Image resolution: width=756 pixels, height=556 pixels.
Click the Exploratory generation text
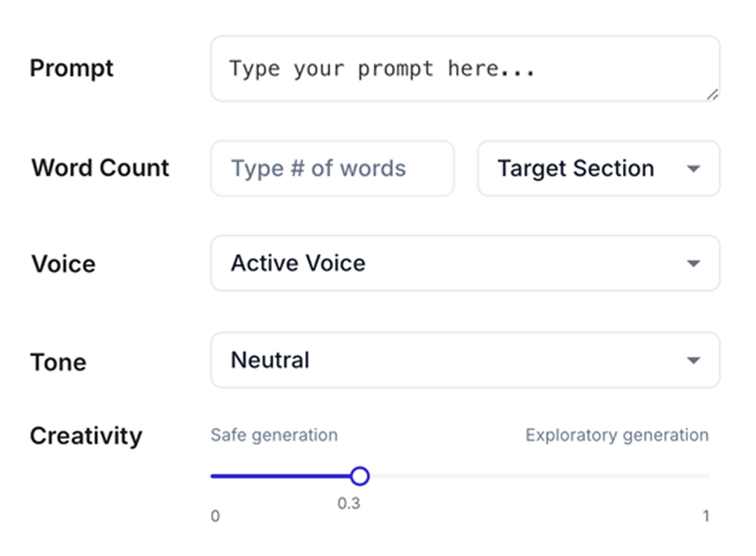617,435
